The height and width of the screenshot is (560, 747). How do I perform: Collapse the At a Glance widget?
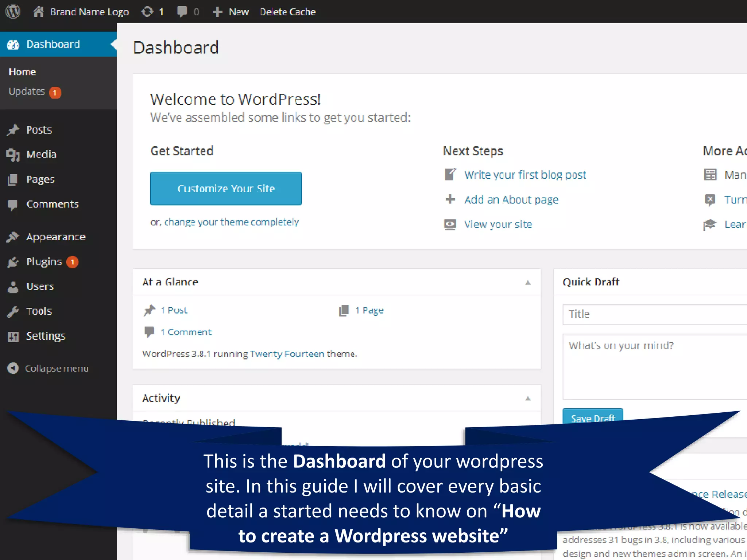(x=528, y=282)
